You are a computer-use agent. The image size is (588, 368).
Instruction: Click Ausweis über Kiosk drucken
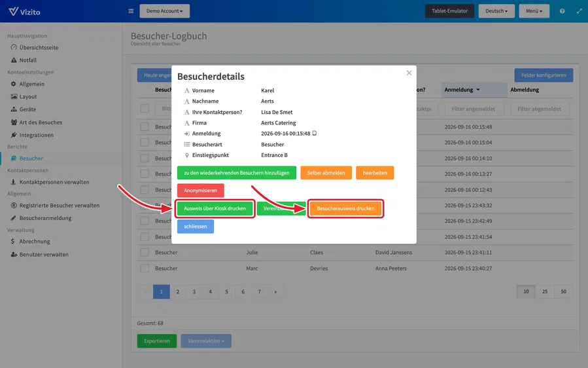[215, 208]
